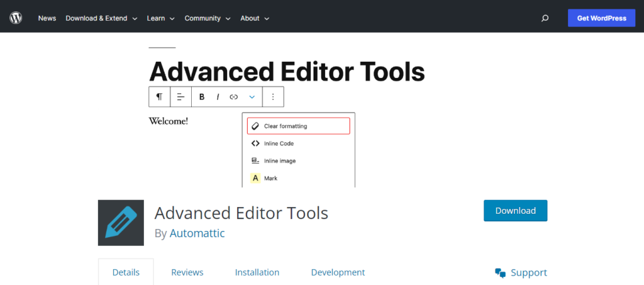Click the Get WordPress button

coord(602,18)
